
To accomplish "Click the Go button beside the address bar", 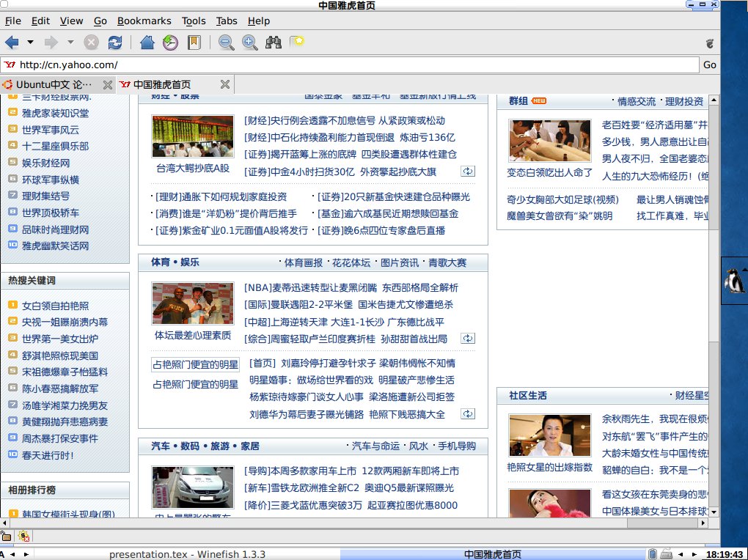I will (709, 65).
